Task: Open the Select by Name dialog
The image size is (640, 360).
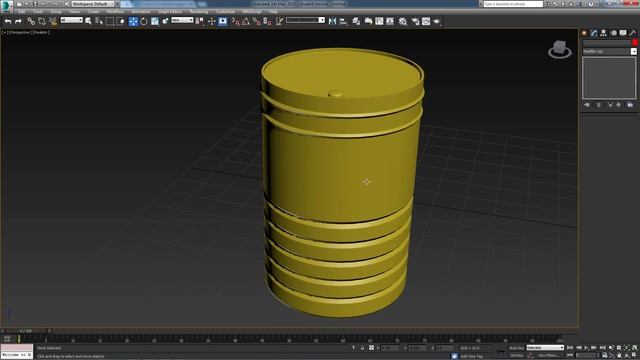Action: click(x=99, y=21)
